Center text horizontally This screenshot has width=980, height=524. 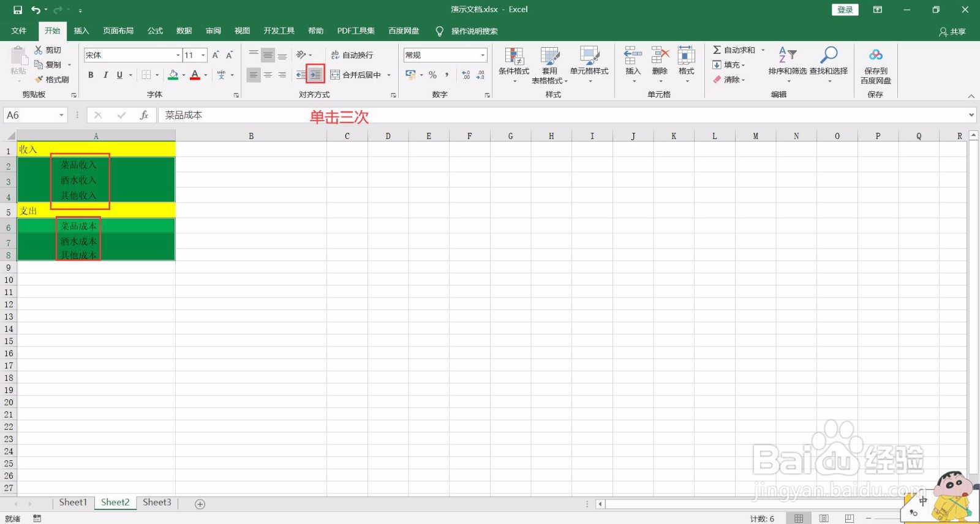click(x=268, y=75)
